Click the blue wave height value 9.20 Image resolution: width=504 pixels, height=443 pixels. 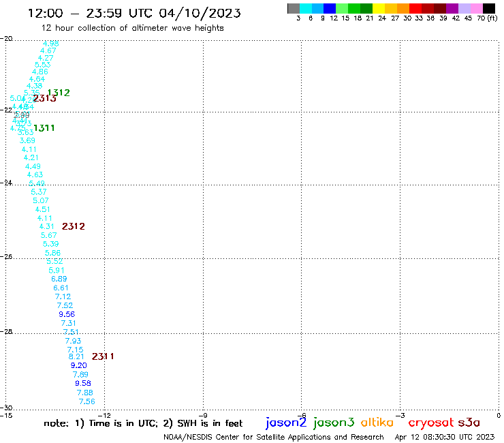pyautogui.click(x=79, y=365)
